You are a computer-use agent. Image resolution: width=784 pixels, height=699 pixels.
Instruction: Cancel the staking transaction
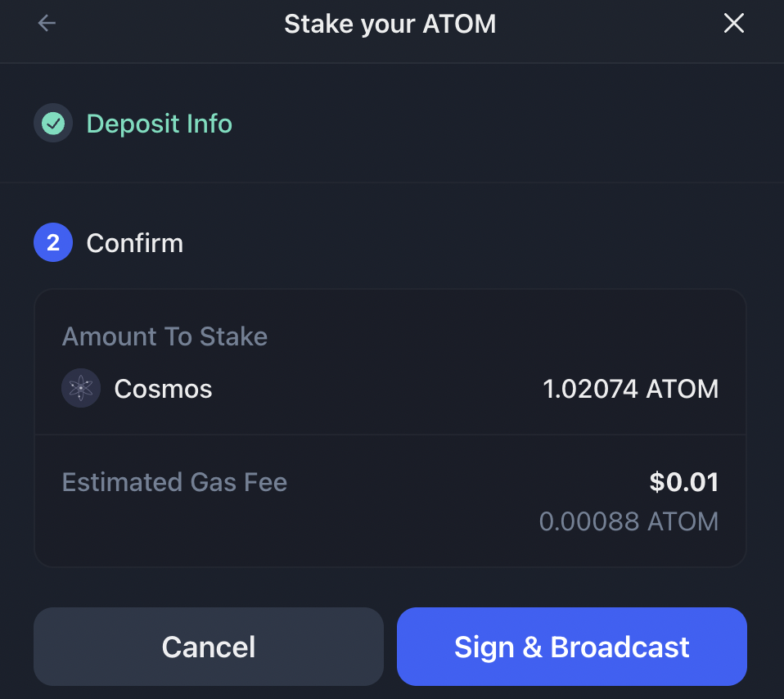click(x=209, y=647)
